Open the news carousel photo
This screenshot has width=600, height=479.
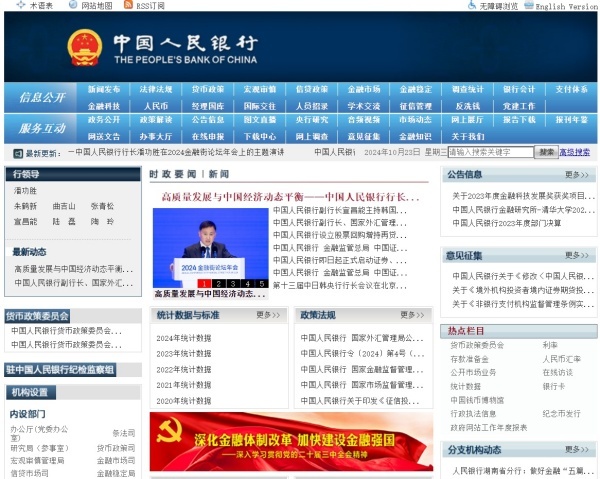210,248
